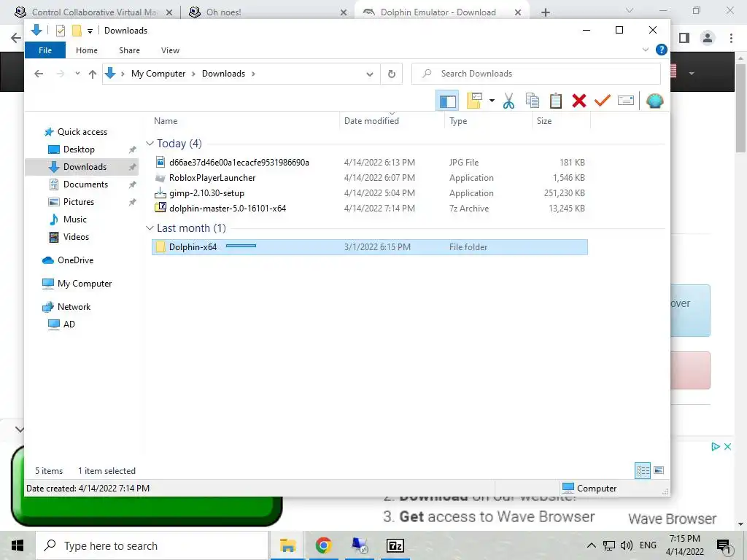Click the blue Help question mark icon
The image size is (747, 560).
661,50
